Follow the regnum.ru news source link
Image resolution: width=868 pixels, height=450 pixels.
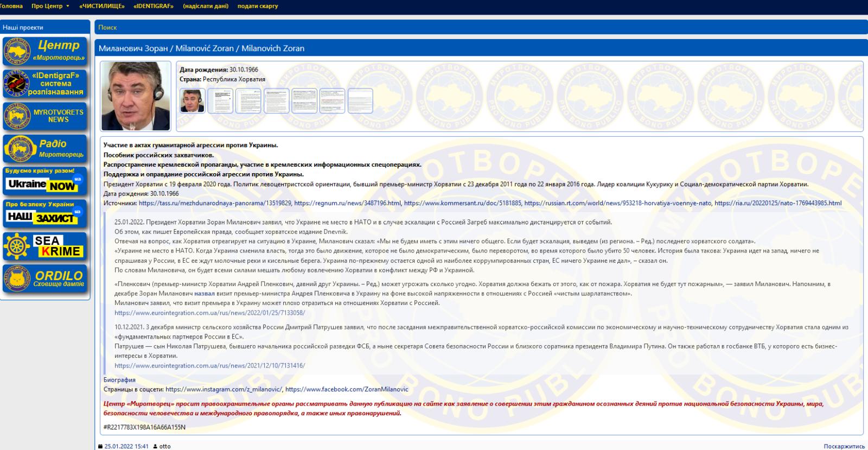pyautogui.click(x=348, y=203)
